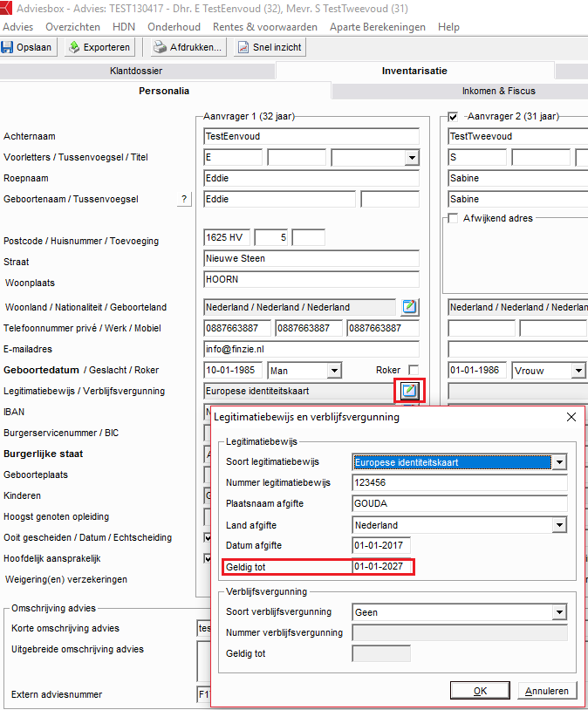
Task: Click the first Telefoonnummer privé field of Aanvrager 1
Action: tap(237, 328)
